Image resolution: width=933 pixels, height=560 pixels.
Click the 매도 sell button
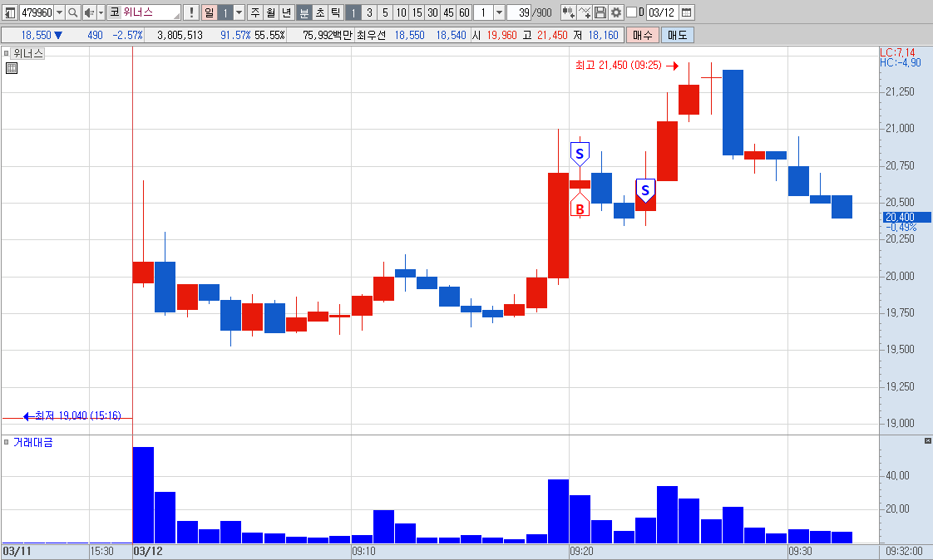[677, 35]
